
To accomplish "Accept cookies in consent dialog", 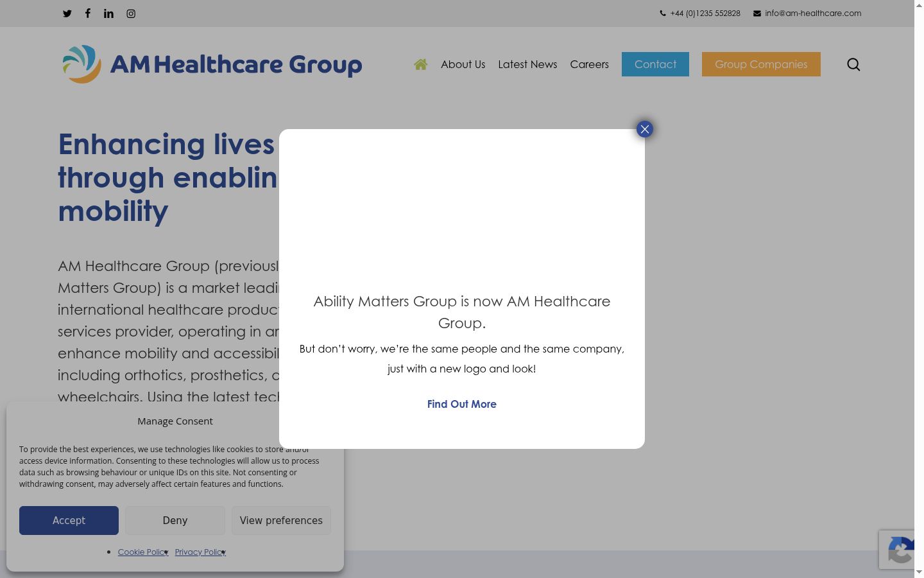I will click(x=69, y=520).
